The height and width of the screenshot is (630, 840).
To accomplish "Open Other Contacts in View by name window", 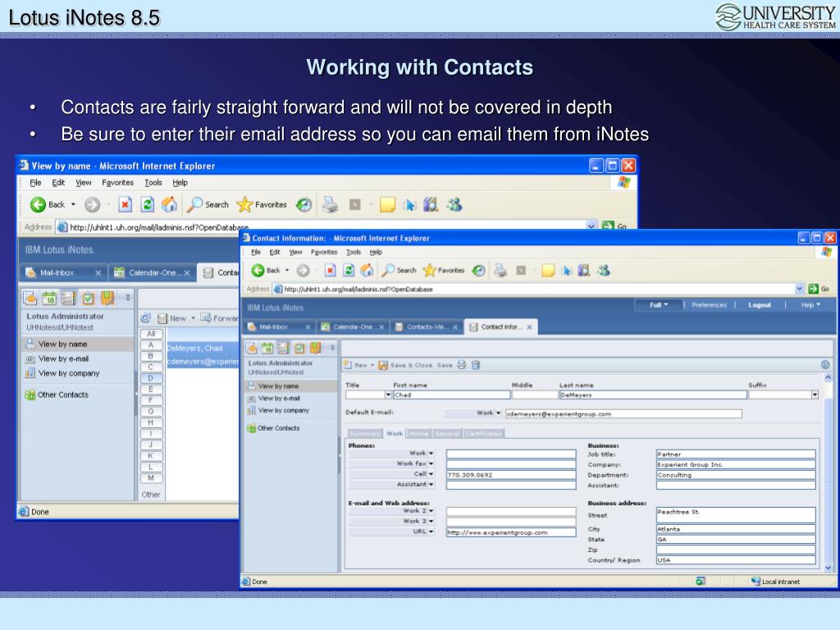I will tap(62, 395).
